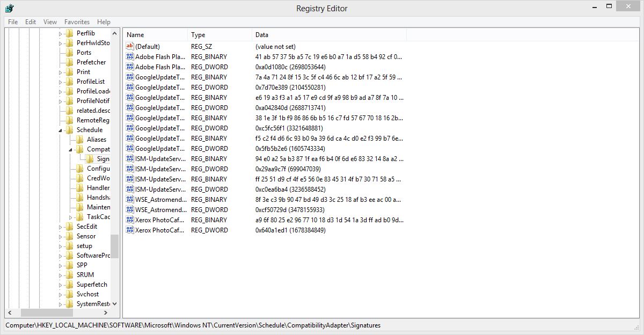
Task: Select the Configuration tree key
Action: [x=98, y=169]
